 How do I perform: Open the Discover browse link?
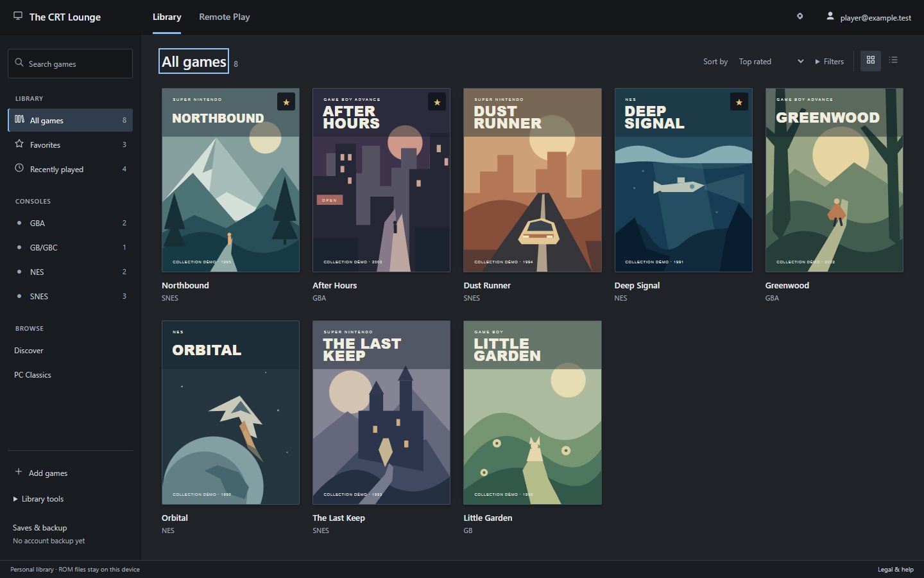tap(29, 351)
